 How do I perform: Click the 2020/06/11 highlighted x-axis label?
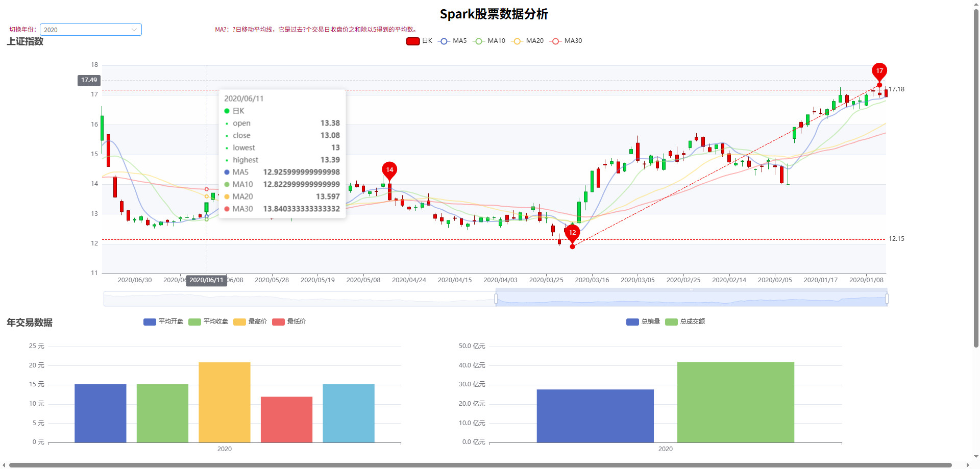[206, 280]
